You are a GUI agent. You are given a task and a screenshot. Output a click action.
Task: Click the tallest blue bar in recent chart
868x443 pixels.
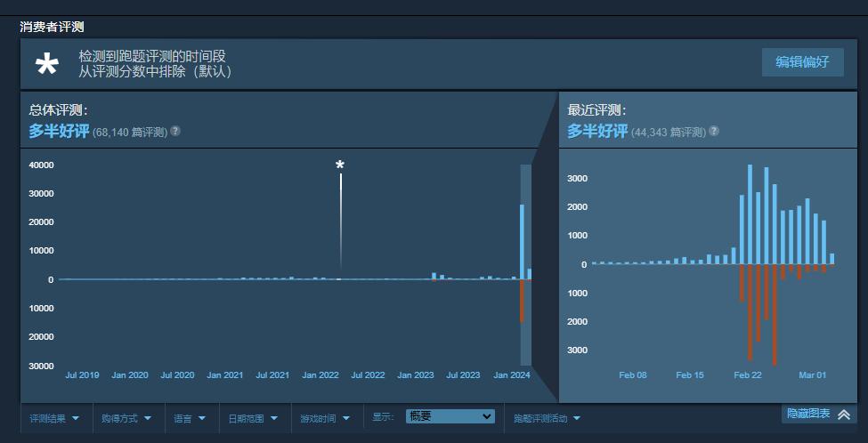click(x=750, y=213)
